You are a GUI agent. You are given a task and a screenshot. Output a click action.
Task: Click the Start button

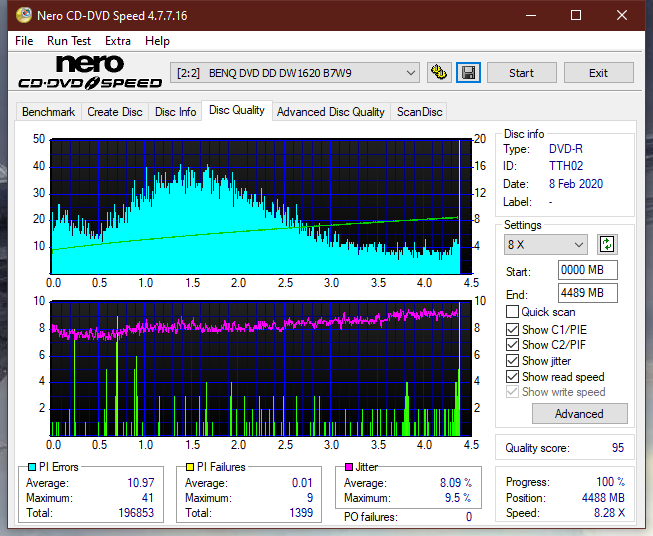tap(521, 73)
